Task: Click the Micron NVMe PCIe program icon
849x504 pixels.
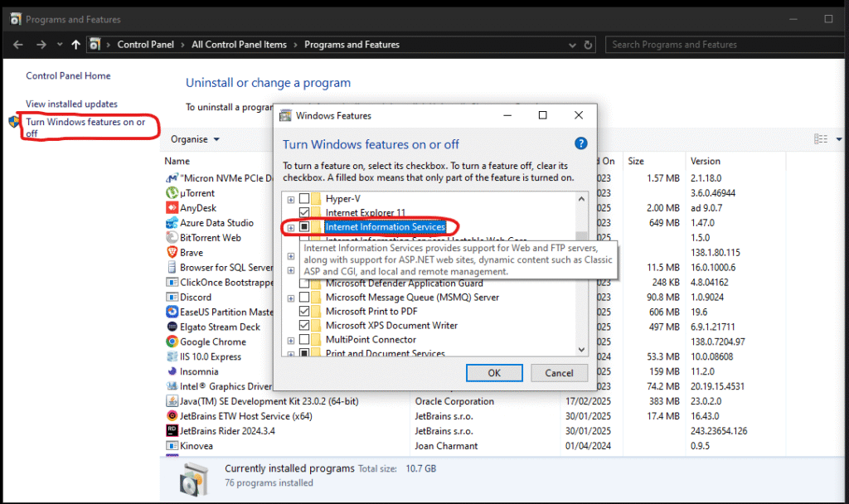Action: [172, 178]
